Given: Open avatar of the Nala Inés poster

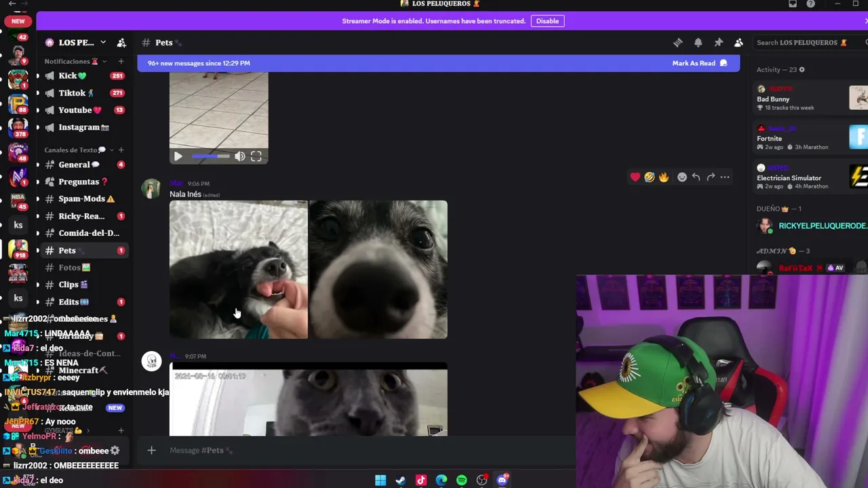Looking at the screenshot, I should [x=151, y=188].
